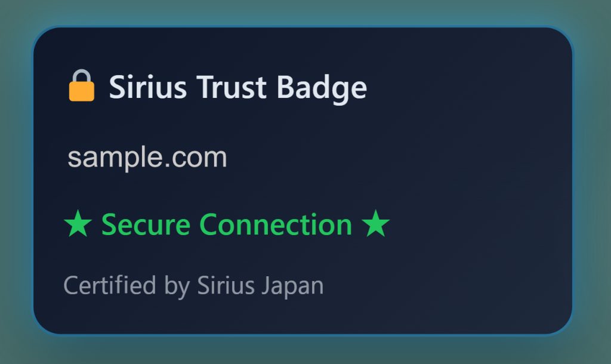
Task: Open the sample.com domain text
Action: tap(147, 158)
